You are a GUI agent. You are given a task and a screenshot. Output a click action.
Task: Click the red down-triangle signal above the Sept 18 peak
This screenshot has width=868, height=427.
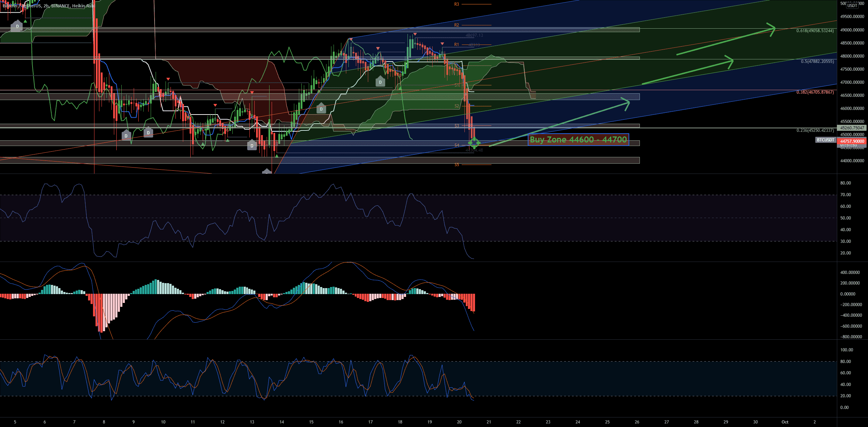tap(415, 34)
